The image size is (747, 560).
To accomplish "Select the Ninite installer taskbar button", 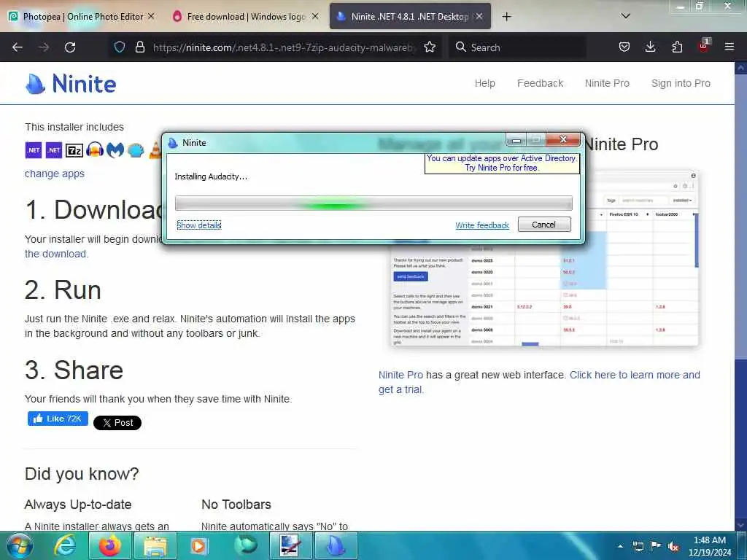I will 336,546.
